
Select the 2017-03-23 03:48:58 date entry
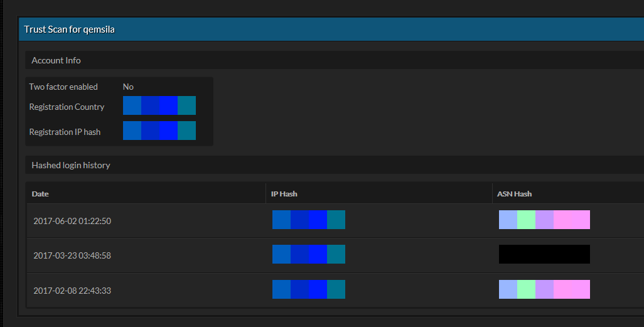point(72,255)
